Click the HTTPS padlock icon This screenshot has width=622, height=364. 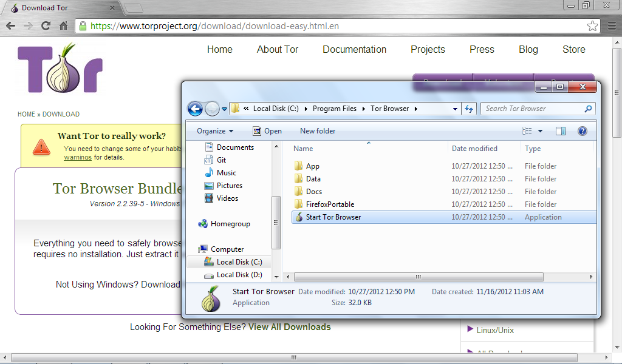[x=82, y=26]
